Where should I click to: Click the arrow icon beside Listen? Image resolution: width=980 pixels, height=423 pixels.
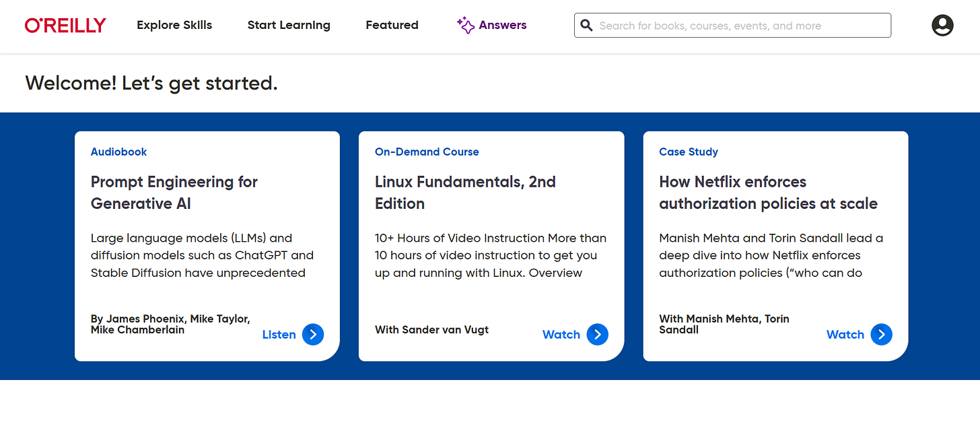(313, 335)
